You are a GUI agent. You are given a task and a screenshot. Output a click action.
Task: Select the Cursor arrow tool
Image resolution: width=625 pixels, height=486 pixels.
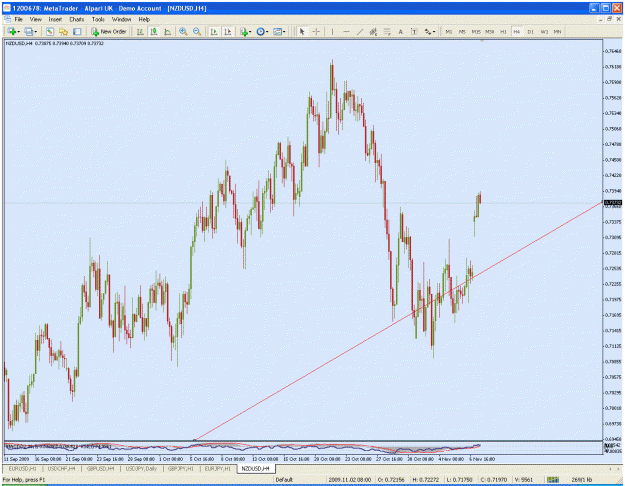(302, 31)
